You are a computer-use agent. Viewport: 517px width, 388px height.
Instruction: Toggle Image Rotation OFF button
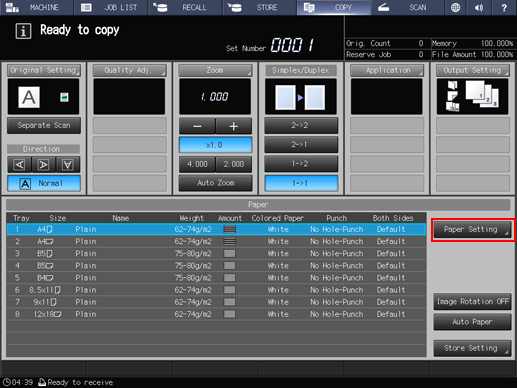[472, 302]
